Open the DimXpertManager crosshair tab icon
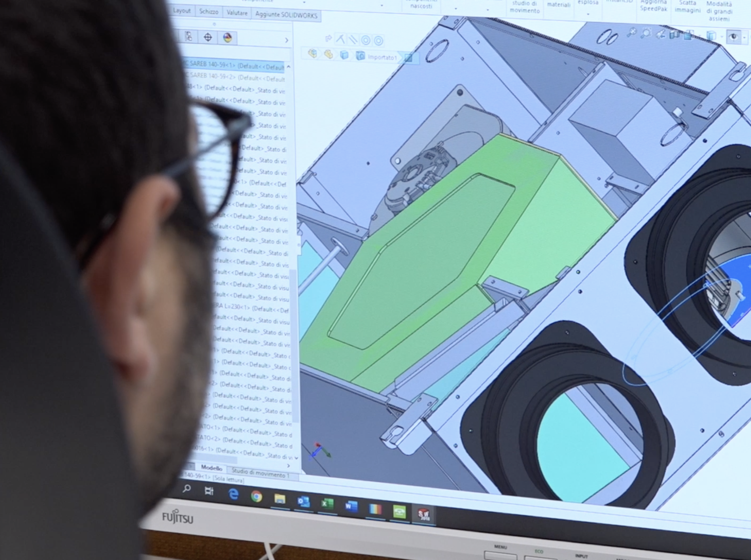751x560 pixels. [x=208, y=37]
